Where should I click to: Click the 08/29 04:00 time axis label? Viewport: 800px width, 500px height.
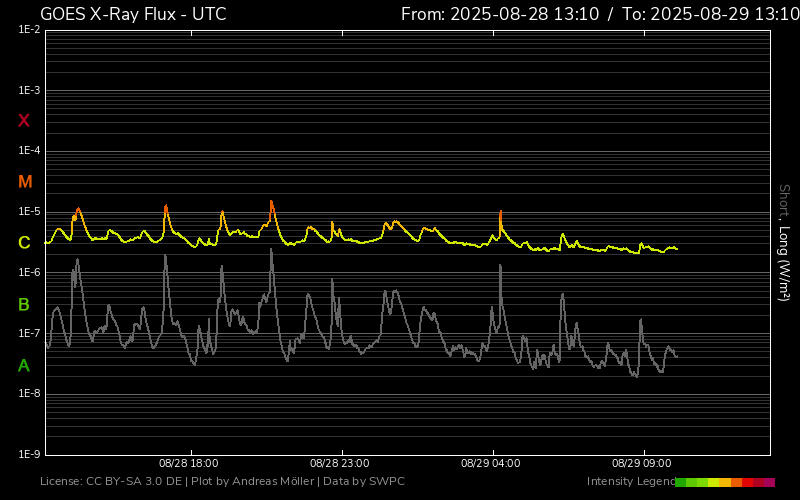[490, 464]
